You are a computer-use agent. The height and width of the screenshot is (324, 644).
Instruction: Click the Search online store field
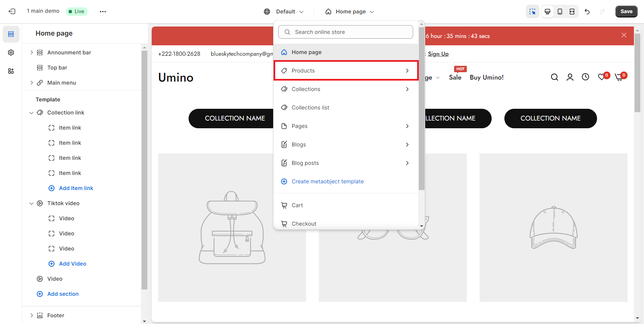pyautogui.click(x=346, y=32)
